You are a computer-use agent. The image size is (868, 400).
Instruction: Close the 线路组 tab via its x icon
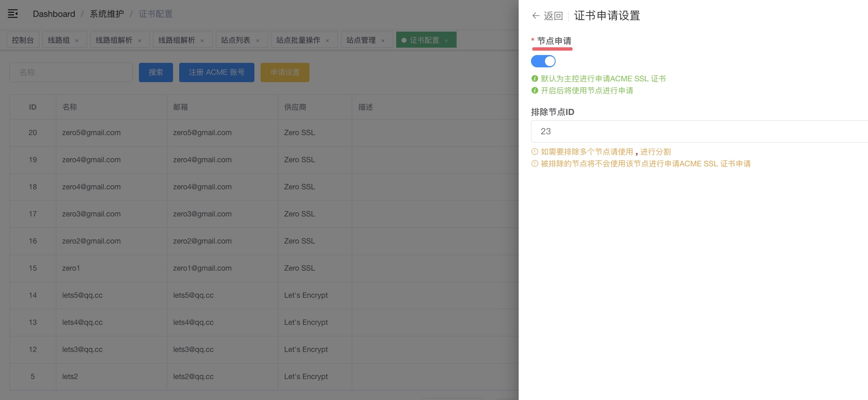point(77,41)
